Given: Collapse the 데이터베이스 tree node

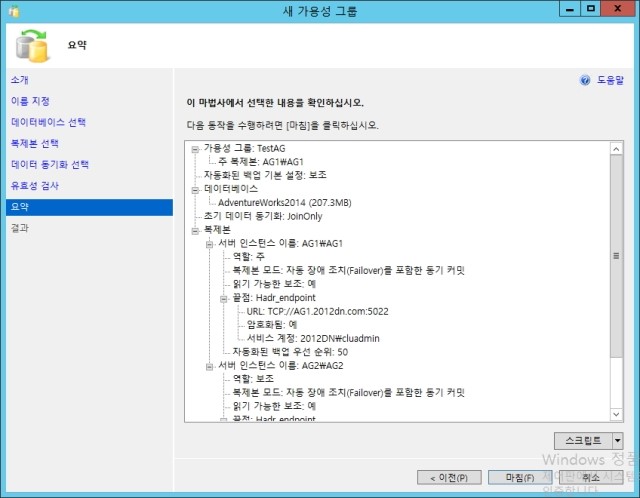Looking at the screenshot, I should 195,189.
